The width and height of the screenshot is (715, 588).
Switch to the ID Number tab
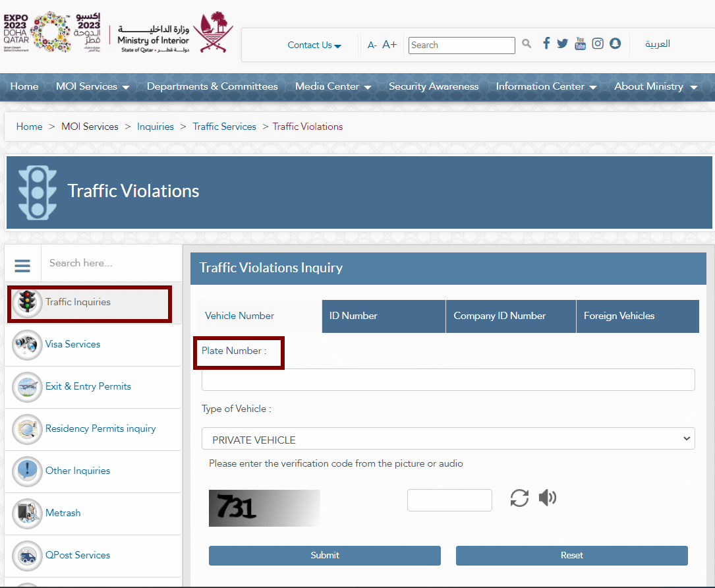coord(384,316)
